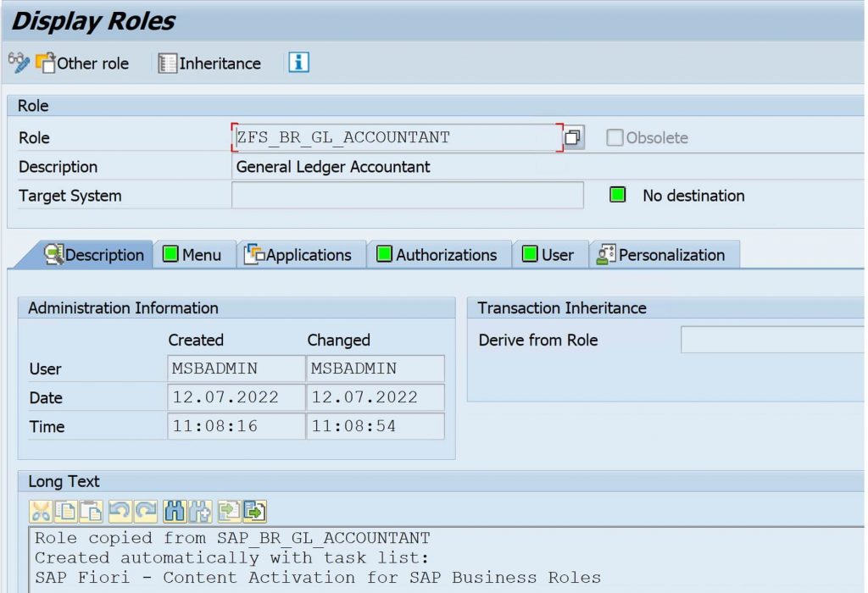Click the Paste icon in Long Text toolbar

92,512
